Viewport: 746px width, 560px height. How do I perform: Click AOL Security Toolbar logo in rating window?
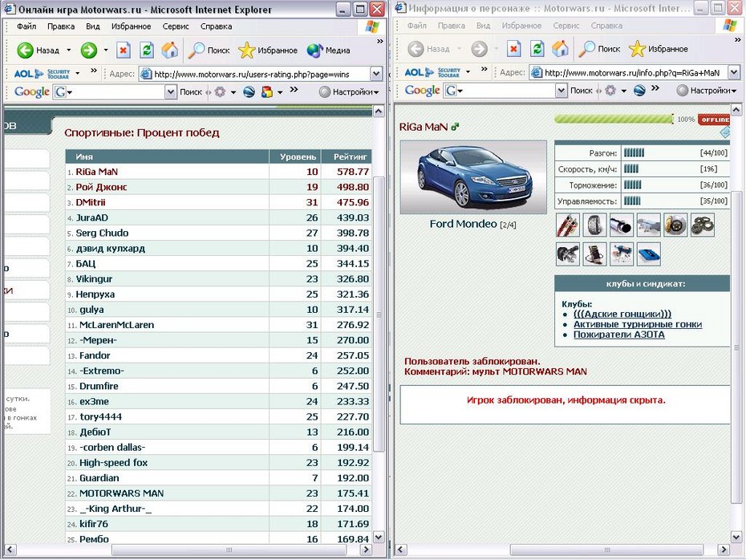(x=42, y=73)
